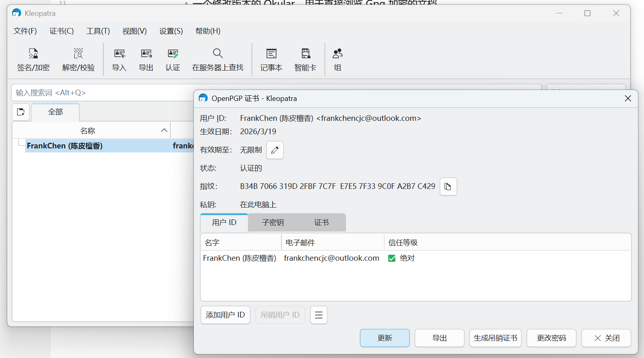Screen dimensions: 644x358
Task: Sort by the 名称 column header arrow
Action: click(164, 130)
